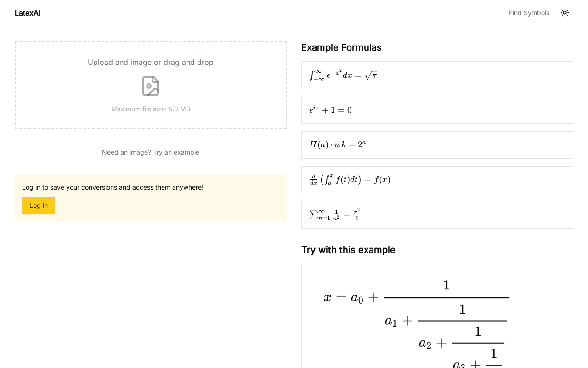
Task: Click the integral symbol in the first formula
Action: pyautogui.click(x=312, y=75)
